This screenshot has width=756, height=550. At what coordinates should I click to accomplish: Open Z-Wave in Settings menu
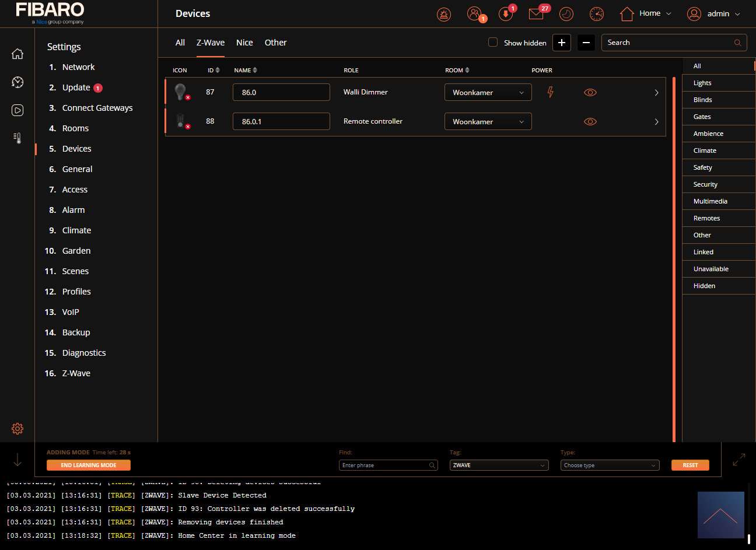[76, 373]
